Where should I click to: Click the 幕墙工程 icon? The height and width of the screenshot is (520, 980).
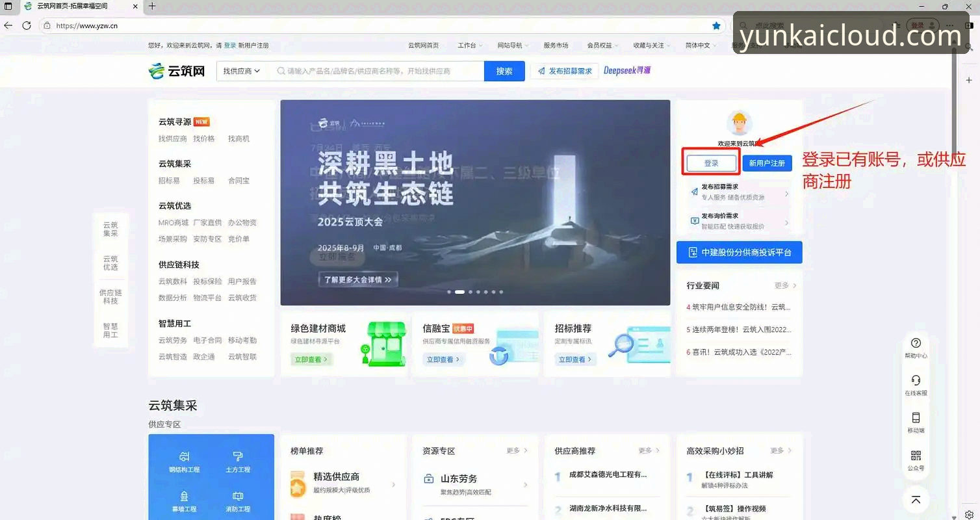(185, 496)
